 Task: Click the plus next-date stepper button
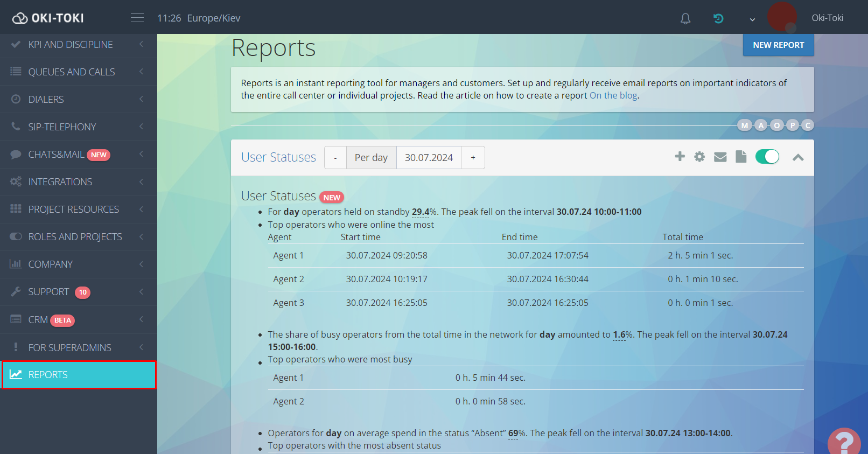[x=473, y=158]
